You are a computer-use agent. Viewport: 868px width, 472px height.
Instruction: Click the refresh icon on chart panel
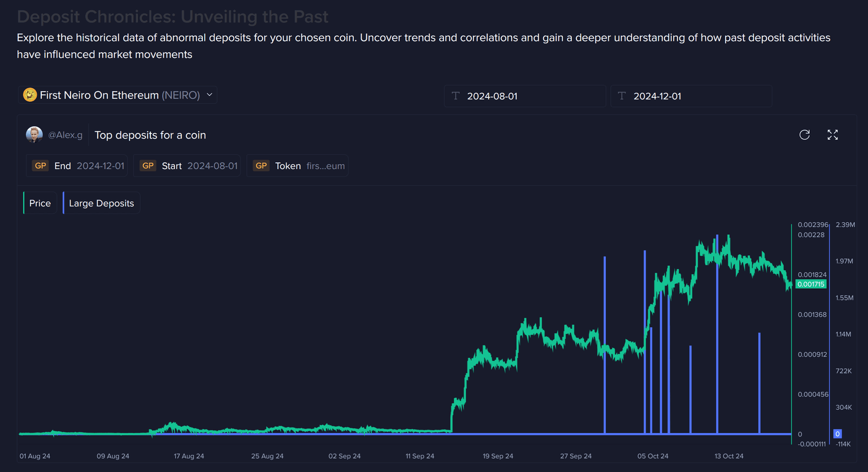[x=805, y=135]
